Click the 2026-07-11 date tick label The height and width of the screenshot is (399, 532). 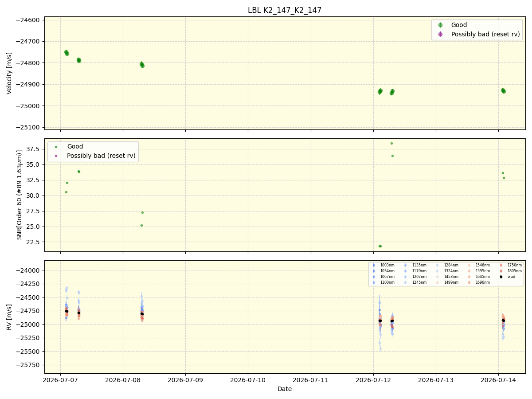[311, 380]
